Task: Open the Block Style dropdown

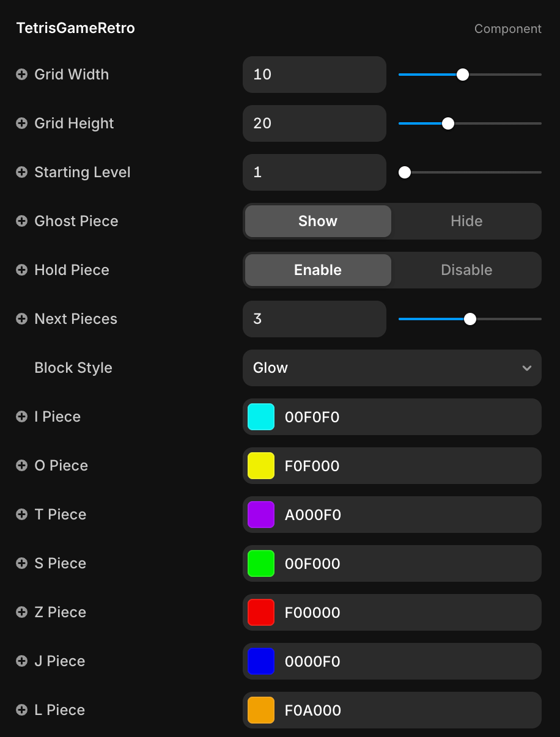Action: [391, 368]
